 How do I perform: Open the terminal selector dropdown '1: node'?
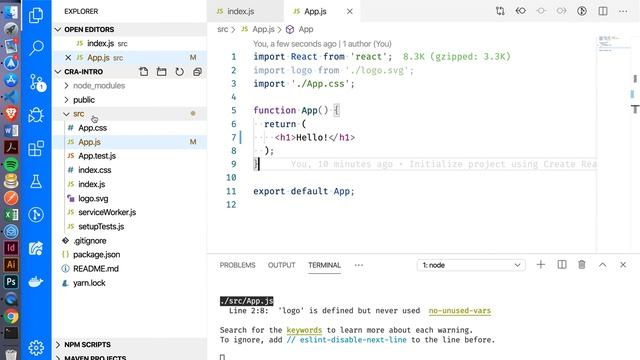471,265
